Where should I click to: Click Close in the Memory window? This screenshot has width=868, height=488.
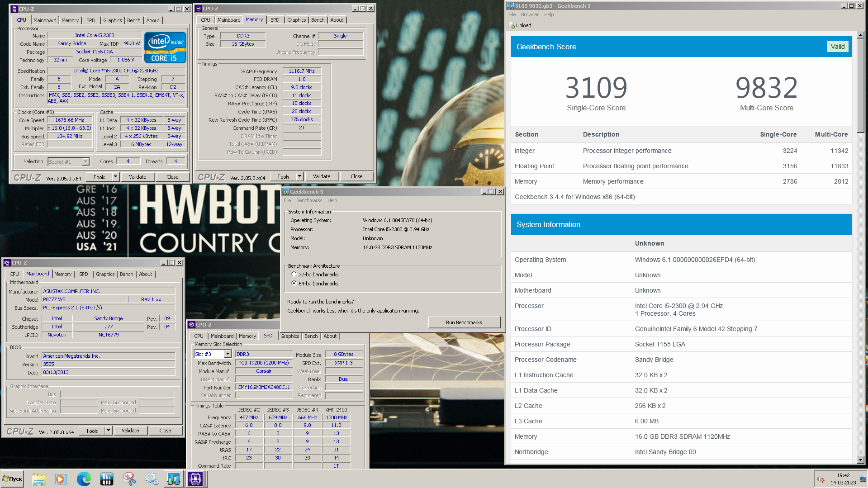(x=356, y=176)
